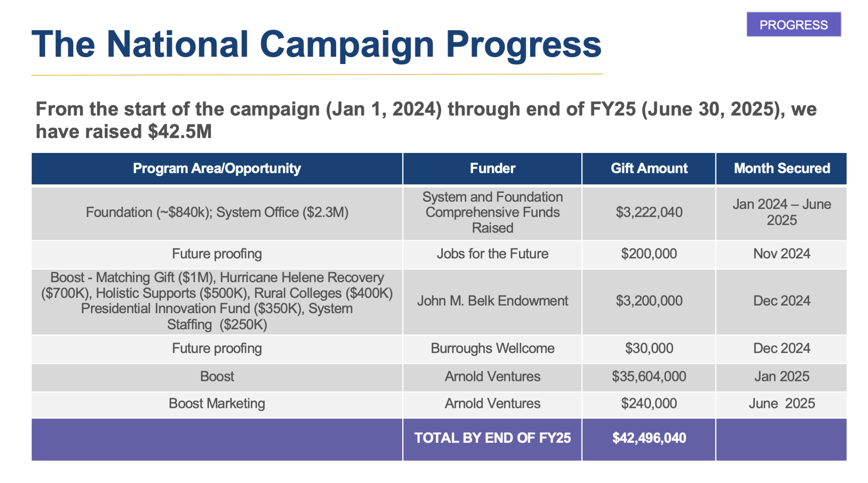Click the John M. Belk Endowment cell

point(492,301)
